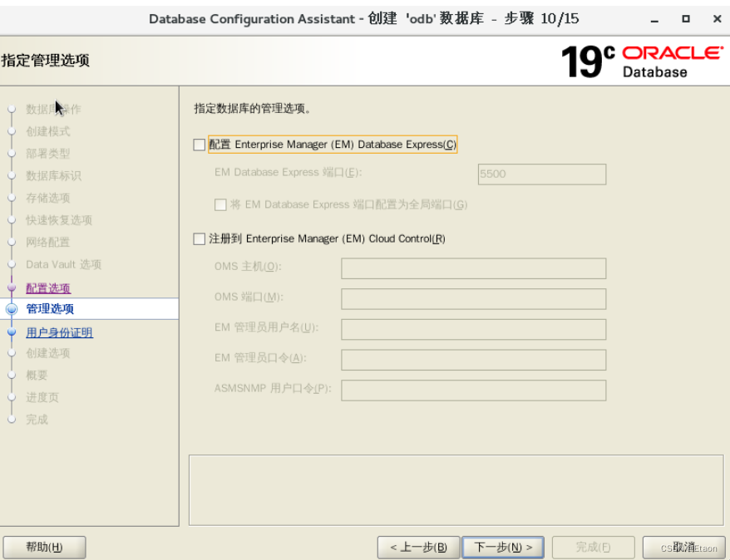Screen dimensions: 730x560
Task: Maximize the Database Configuration Assistant window
Action: coord(686,19)
